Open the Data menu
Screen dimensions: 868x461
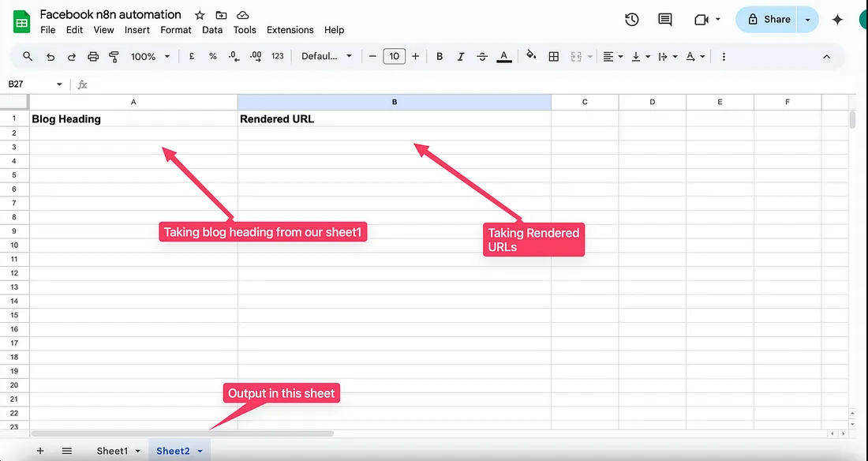[212, 30]
